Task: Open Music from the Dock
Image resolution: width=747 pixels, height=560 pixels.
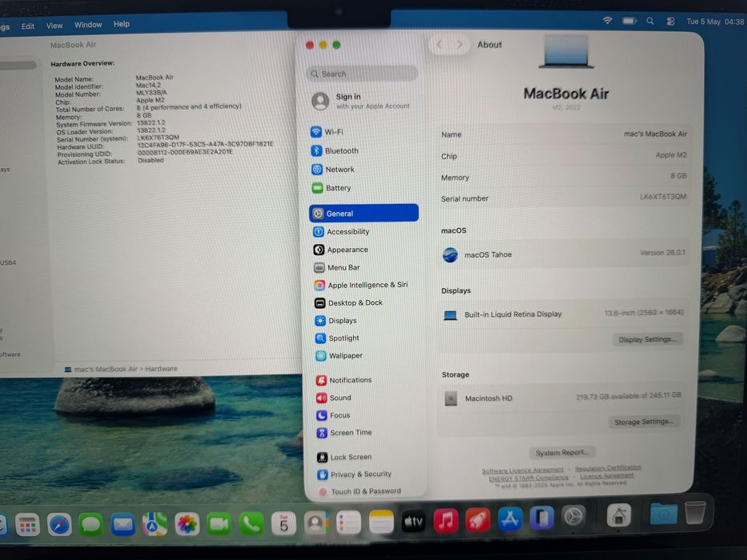Action: point(446,521)
